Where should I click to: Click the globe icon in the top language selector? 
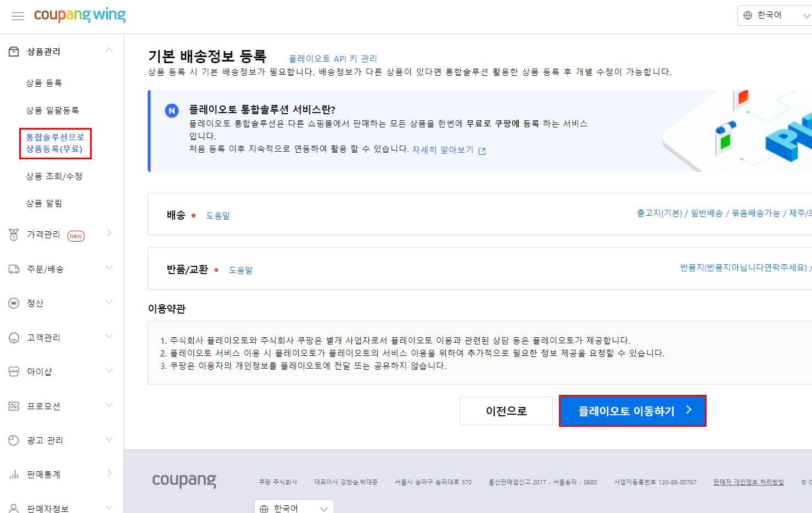coord(748,15)
